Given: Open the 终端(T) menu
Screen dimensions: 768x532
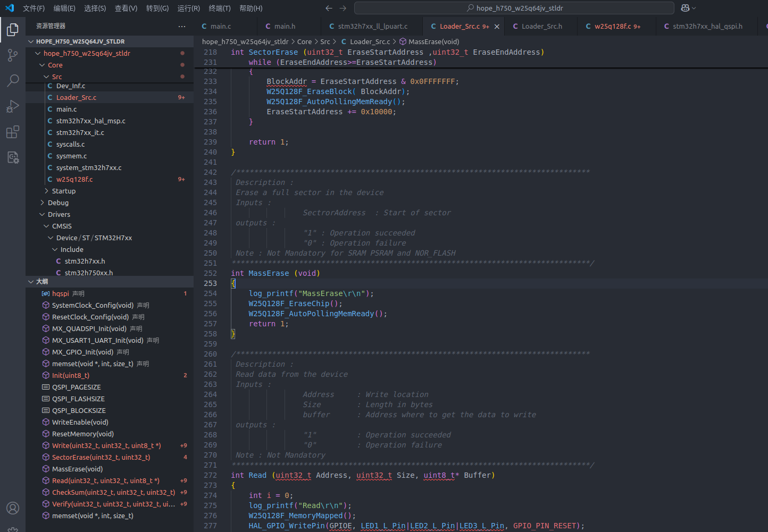Looking at the screenshot, I should tap(221, 8).
